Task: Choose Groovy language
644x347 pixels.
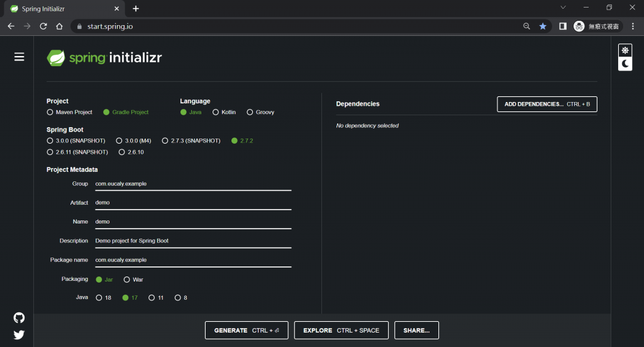Action: pyautogui.click(x=260, y=112)
